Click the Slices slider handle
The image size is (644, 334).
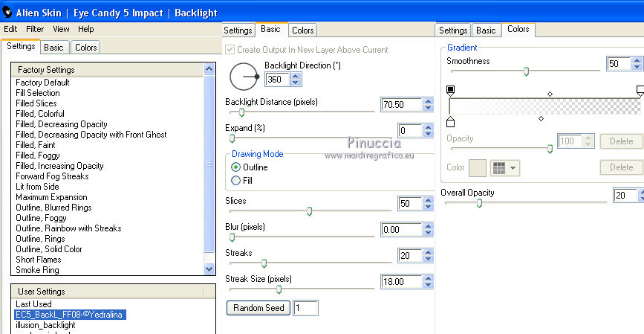(x=309, y=211)
